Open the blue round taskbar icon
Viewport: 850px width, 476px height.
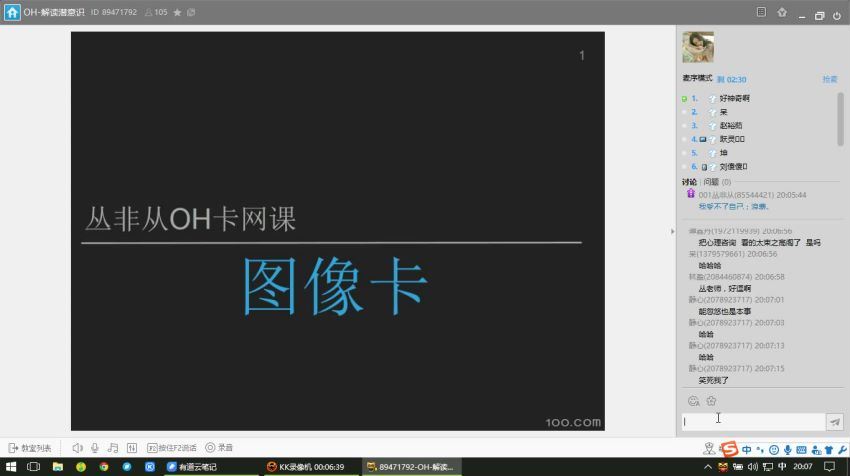tap(127, 467)
